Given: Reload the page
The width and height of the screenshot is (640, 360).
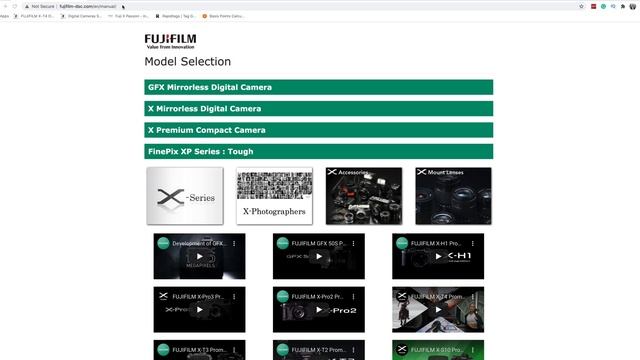Looking at the screenshot, I should 15,6.
